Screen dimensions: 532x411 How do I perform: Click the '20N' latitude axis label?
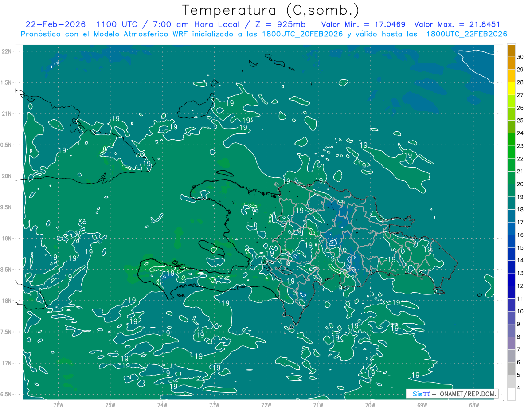7,176
